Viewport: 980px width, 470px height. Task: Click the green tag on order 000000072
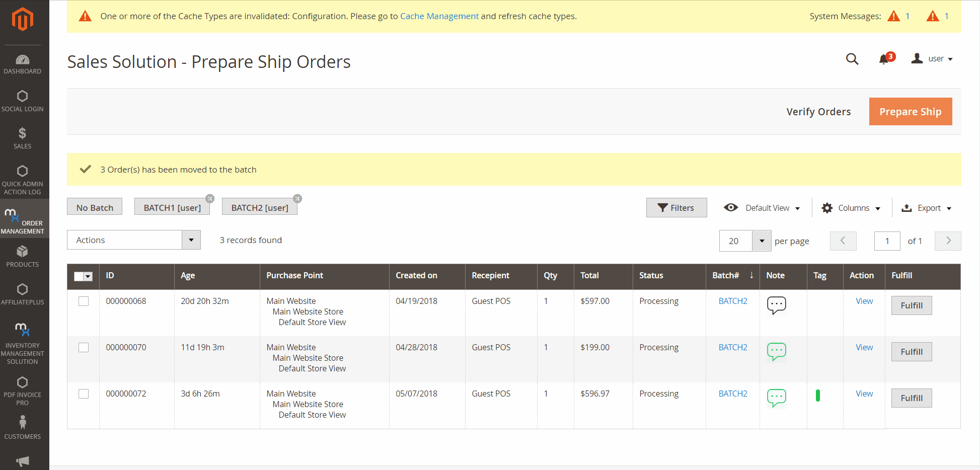(x=818, y=396)
